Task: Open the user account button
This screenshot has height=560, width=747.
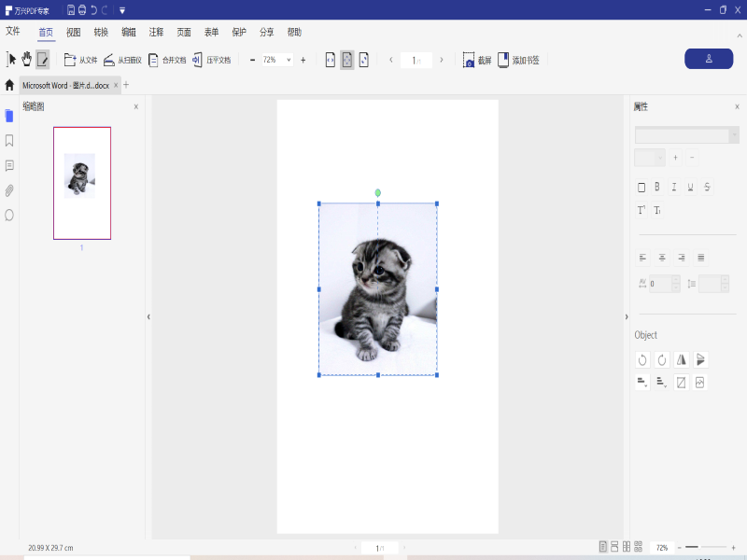Action: (709, 59)
